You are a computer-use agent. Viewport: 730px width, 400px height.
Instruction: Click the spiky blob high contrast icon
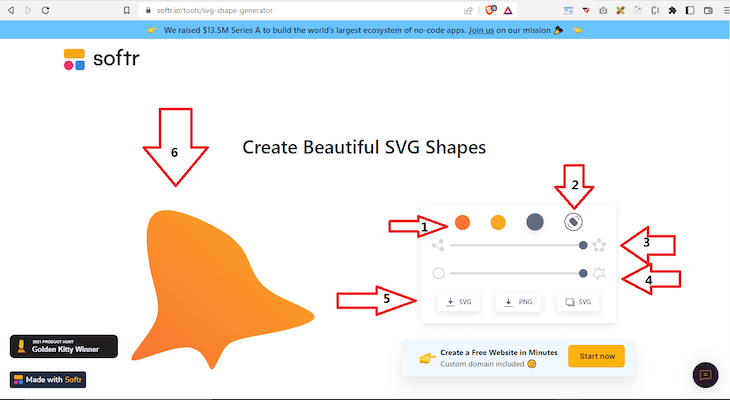599,273
